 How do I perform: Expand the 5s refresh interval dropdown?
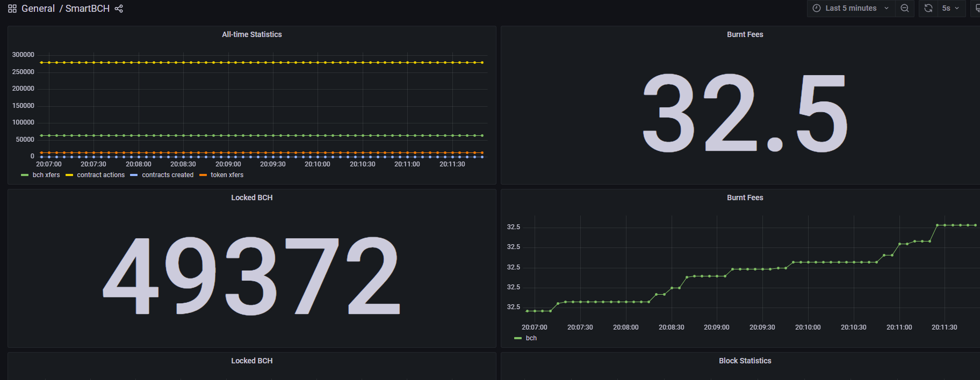coord(950,8)
